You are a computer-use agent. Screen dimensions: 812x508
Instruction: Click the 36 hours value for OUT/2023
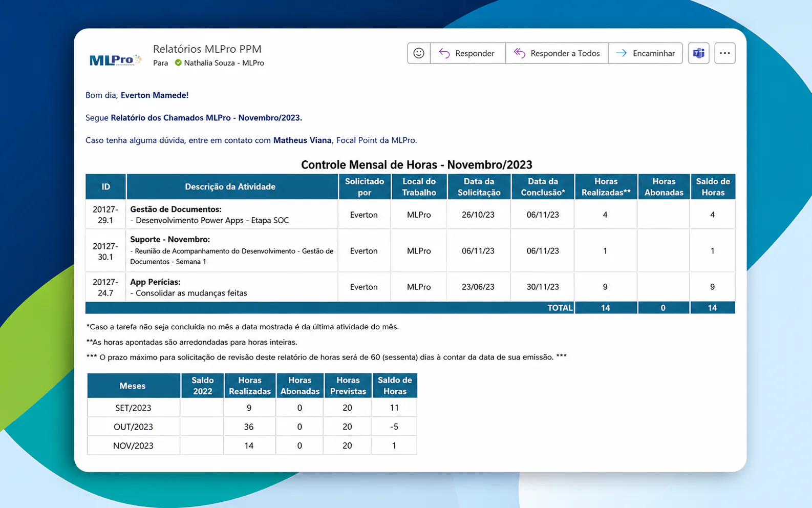[249, 427]
